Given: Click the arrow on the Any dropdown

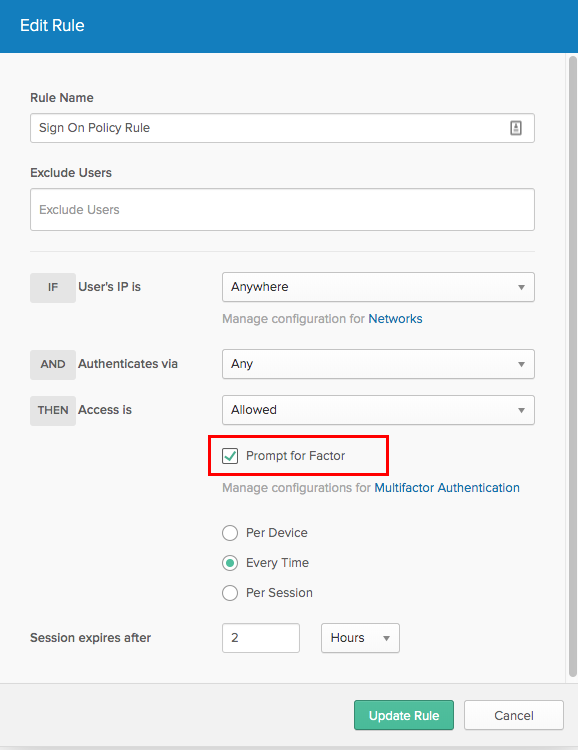Looking at the screenshot, I should [522, 364].
